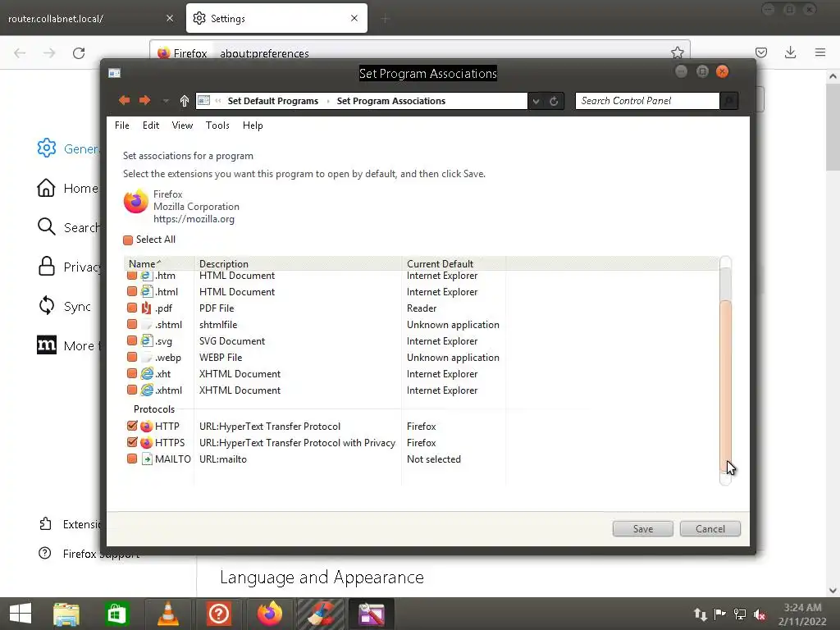Screen dimensions: 840x630
Task: Click the Cancel button
Action: pos(710,529)
